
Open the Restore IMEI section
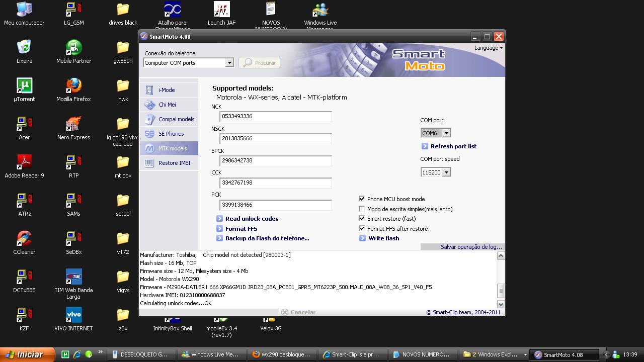(x=169, y=163)
